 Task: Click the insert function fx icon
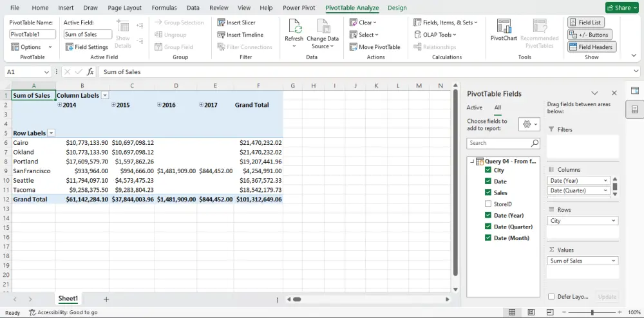click(90, 72)
